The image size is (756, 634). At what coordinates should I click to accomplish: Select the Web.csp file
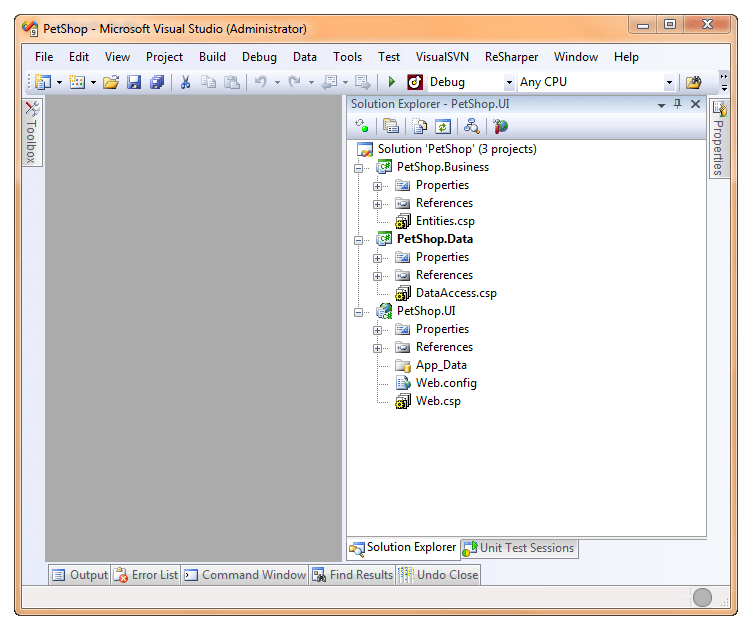(x=438, y=401)
